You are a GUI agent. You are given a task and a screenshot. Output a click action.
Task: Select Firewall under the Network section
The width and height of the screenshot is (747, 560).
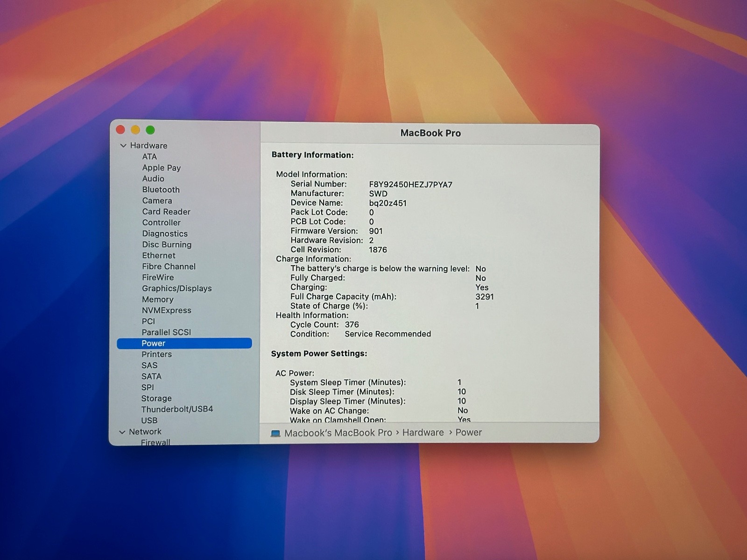[x=155, y=442]
